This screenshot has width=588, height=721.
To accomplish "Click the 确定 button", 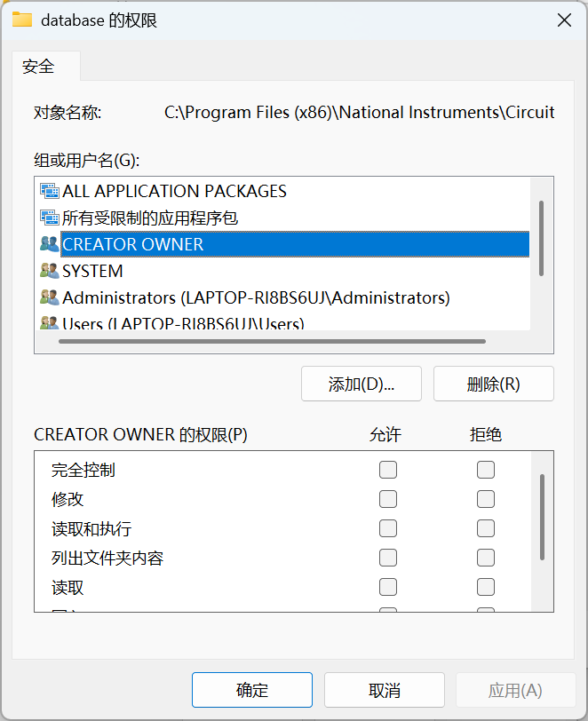I will coord(252,690).
